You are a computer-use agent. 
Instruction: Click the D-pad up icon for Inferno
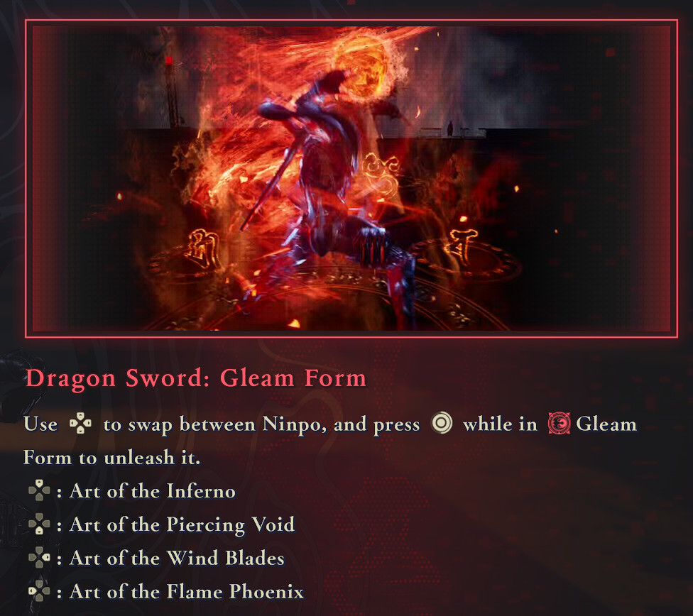[39, 490]
